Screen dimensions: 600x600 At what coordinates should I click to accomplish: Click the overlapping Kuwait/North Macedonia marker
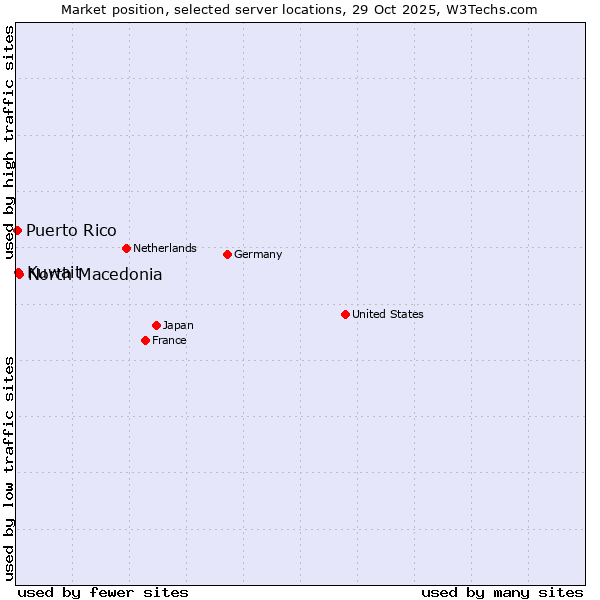[x=19, y=273]
